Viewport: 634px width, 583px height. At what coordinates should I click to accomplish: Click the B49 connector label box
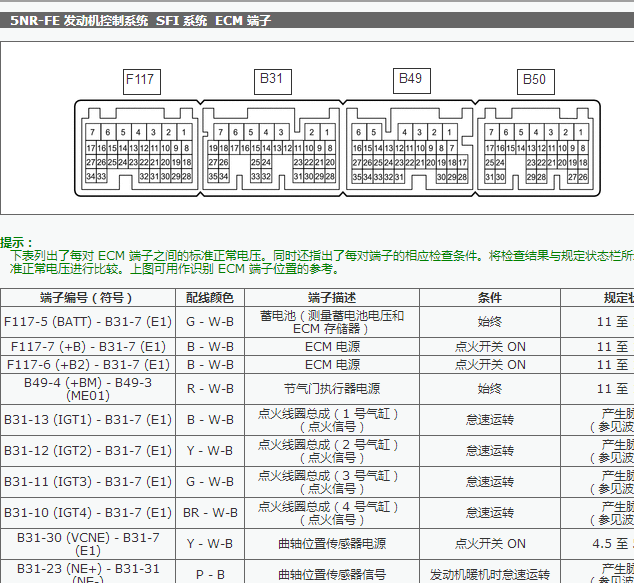pyautogui.click(x=412, y=81)
